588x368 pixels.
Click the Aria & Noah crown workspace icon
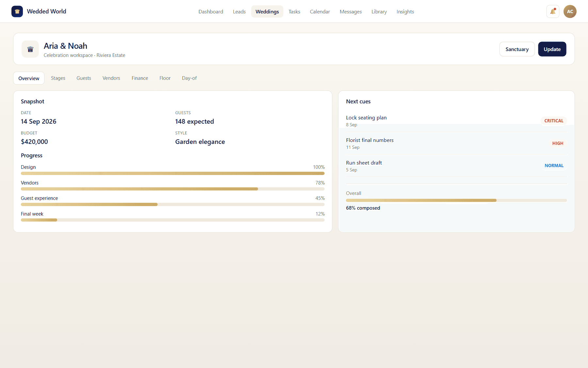pos(30,49)
